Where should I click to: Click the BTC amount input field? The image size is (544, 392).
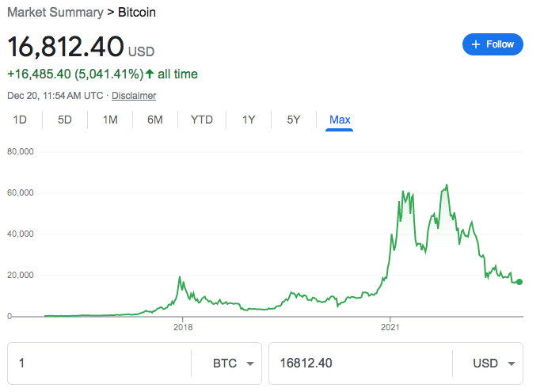99,363
